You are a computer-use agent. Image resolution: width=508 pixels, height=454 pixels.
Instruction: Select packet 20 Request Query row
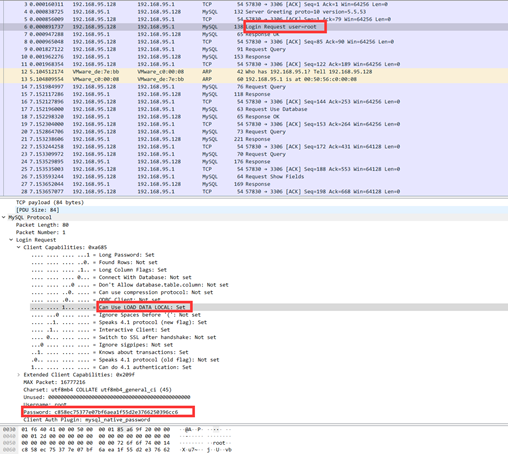[255, 132]
